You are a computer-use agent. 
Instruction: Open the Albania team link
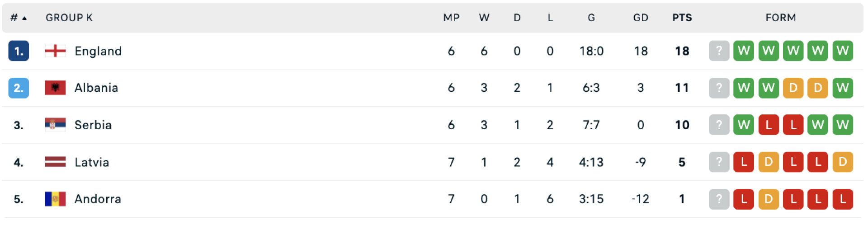[96, 88]
